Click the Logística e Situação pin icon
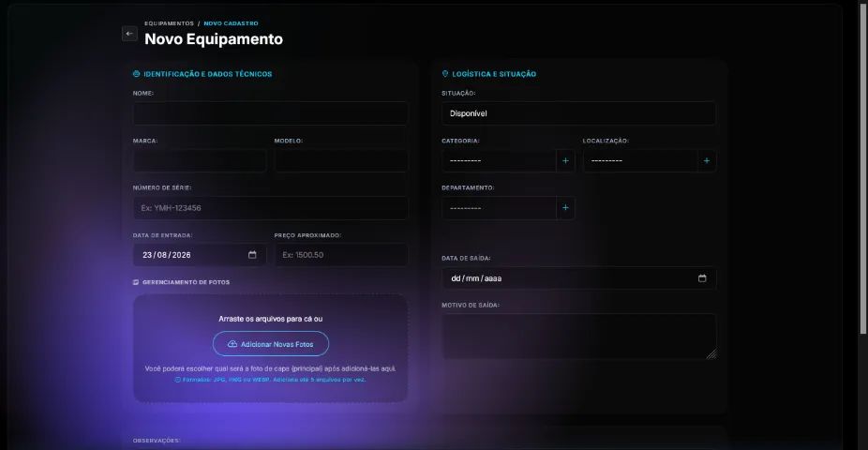The image size is (868, 450). click(445, 74)
